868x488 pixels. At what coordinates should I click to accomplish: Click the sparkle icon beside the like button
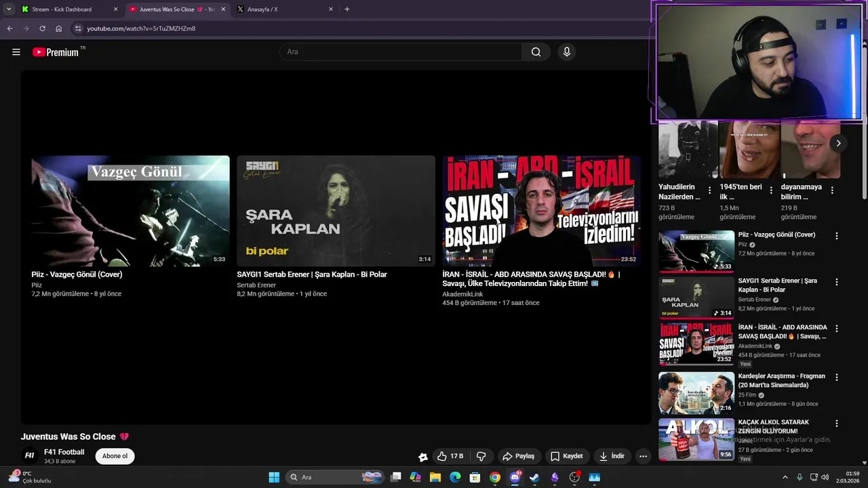pos(422,457)
